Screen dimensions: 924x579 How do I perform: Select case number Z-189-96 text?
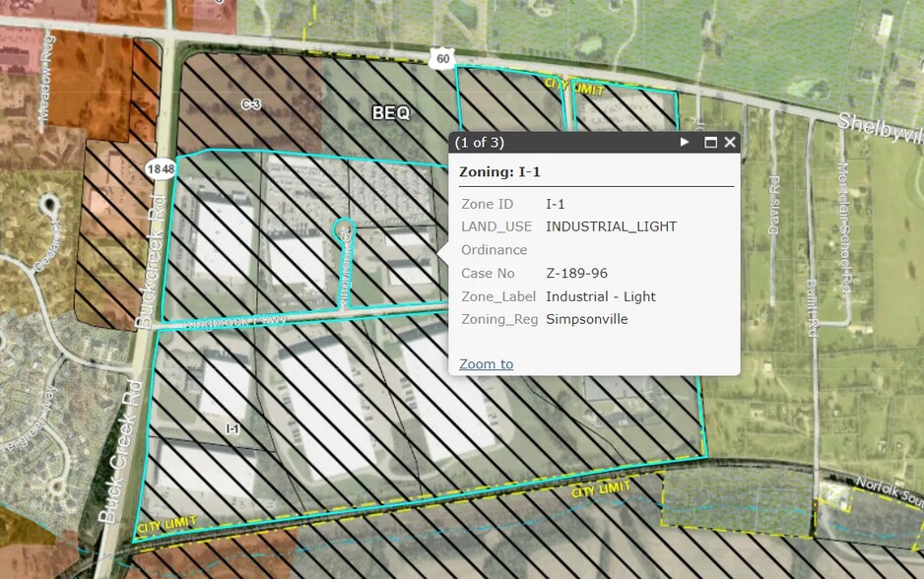tap(584, 273)
